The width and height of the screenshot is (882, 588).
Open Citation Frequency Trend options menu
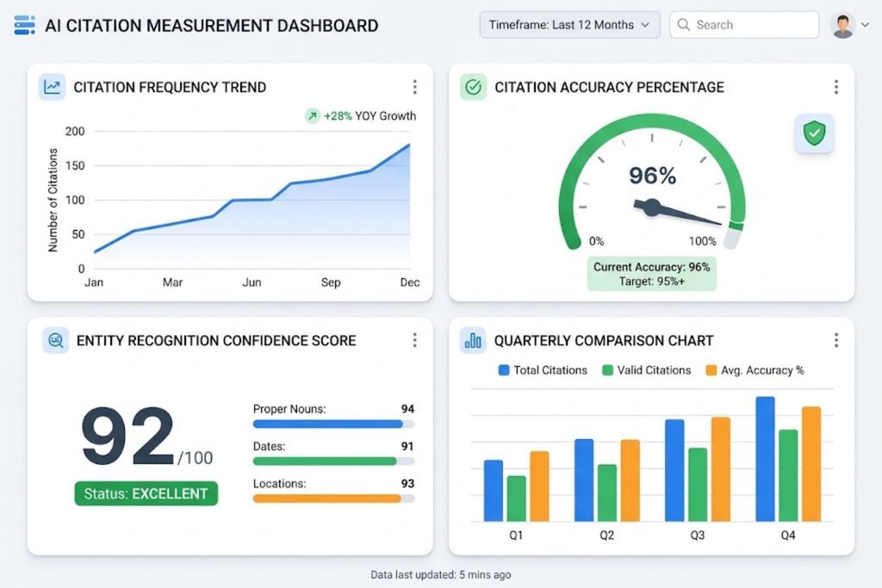[x=414, y=87]
